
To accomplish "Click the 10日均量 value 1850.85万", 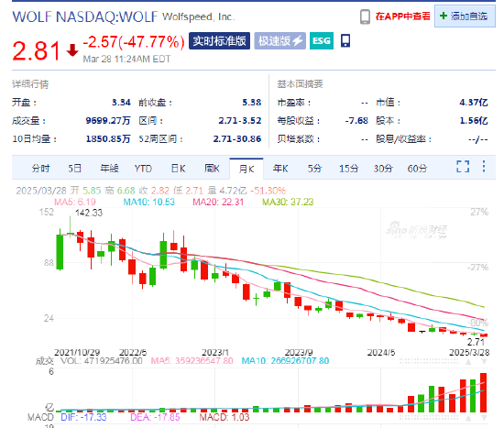I will pyautogui.click(x=108, y=139).
